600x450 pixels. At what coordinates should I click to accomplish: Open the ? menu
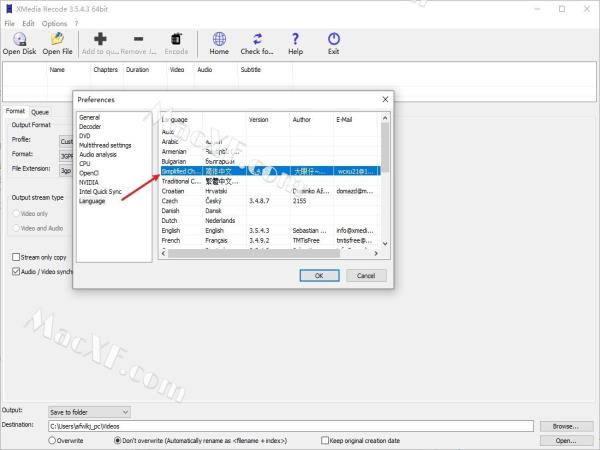point(77,24)
